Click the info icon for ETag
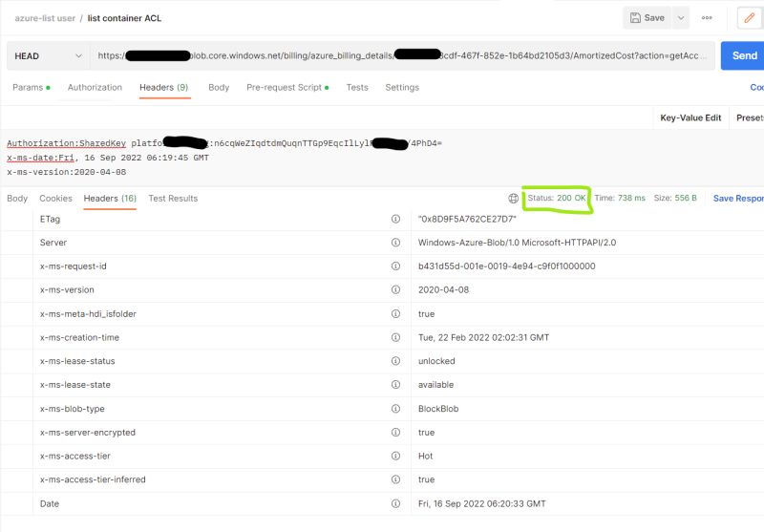The image size is (764, 532). pyautogui.click(x=395, y=220)
